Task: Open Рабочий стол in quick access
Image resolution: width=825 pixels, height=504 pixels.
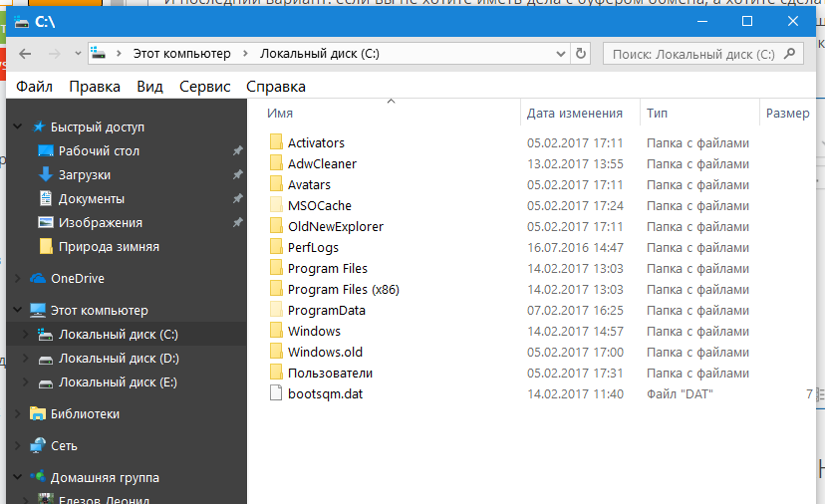Action: pos(99,151)
